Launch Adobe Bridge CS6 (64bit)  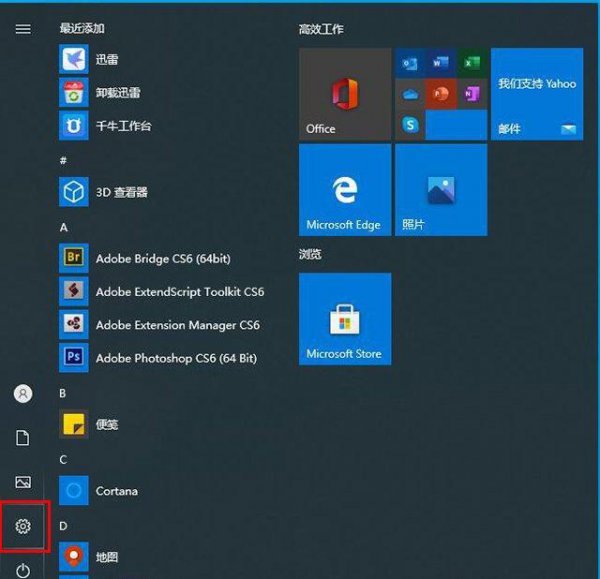145,258
